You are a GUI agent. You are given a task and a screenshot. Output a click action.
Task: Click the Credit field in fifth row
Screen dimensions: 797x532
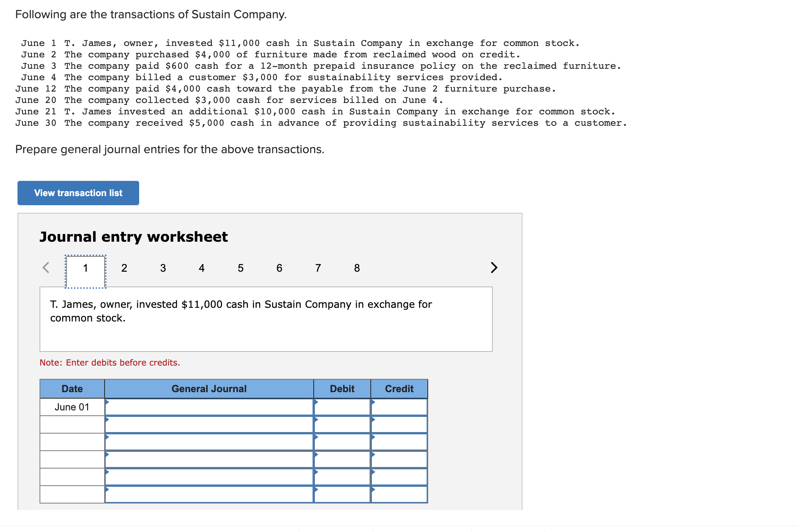tap(399, 477)
